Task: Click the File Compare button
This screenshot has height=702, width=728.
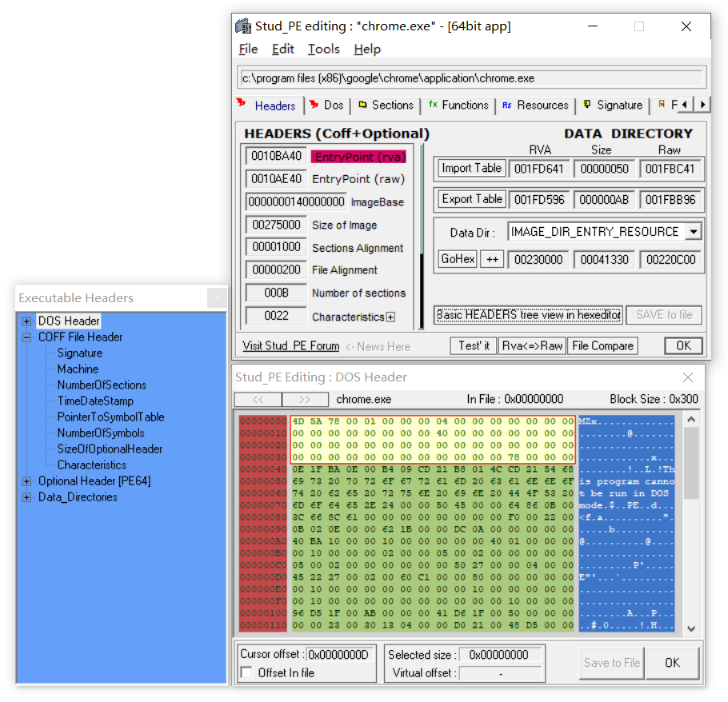Action: click(602, 345)
